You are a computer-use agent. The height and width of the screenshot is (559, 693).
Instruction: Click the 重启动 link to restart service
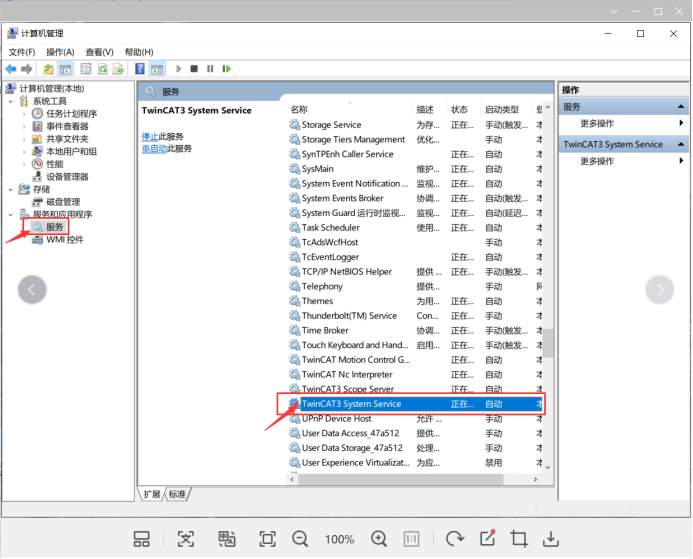point(154,148)
